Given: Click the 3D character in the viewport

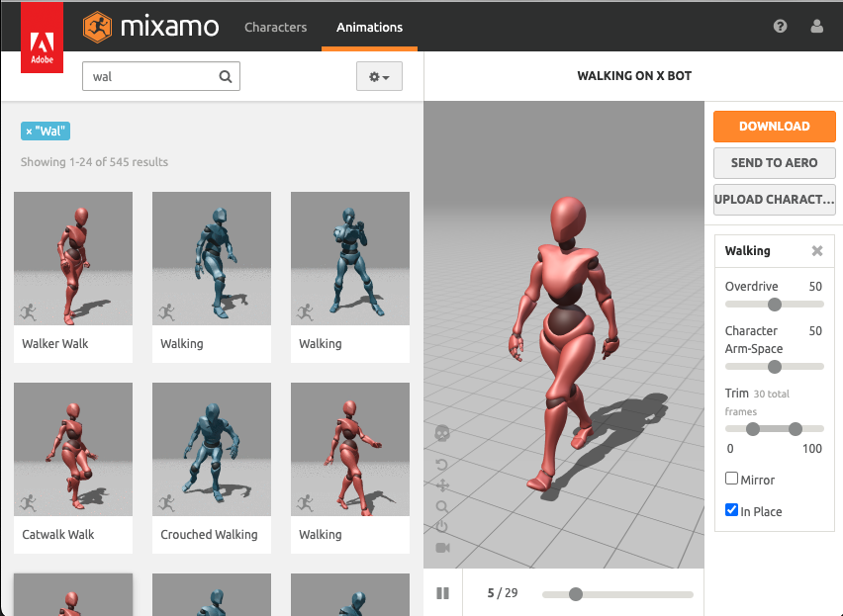Looking at the screenshot, I should tap(565, 344).
